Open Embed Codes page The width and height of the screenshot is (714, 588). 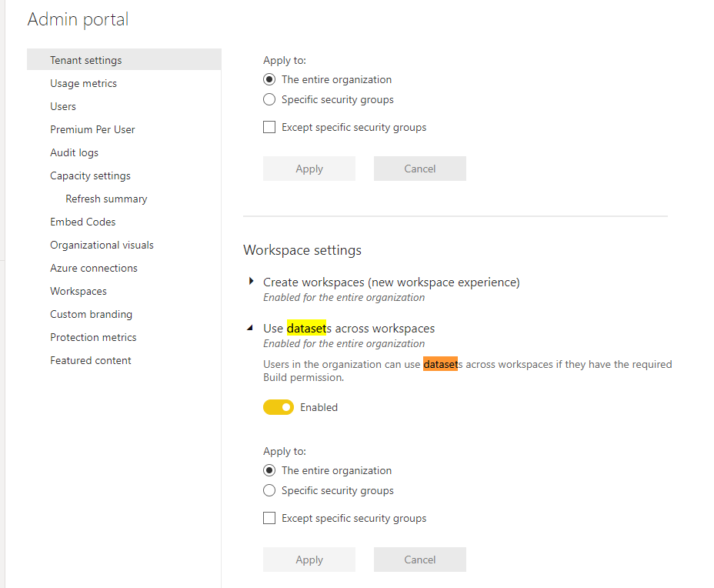pyautogui.click(x=83, y=222)
